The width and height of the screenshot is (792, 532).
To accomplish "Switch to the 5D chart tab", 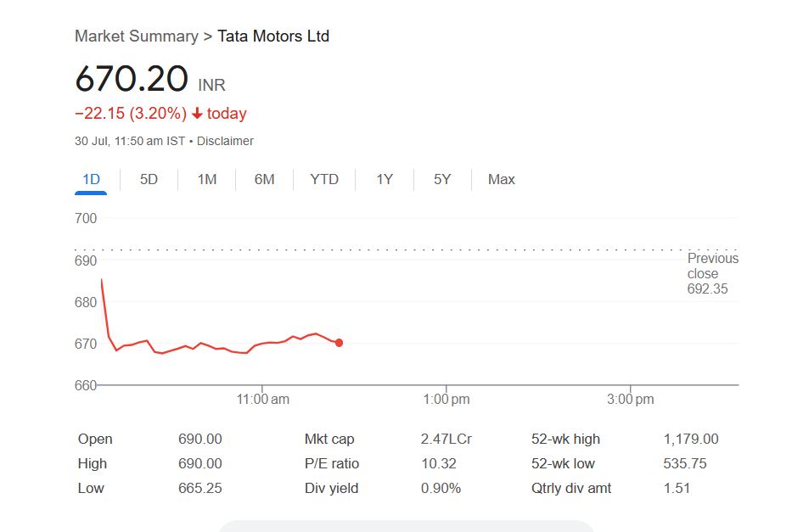I will pyautogui.click(x=149, y=179).
